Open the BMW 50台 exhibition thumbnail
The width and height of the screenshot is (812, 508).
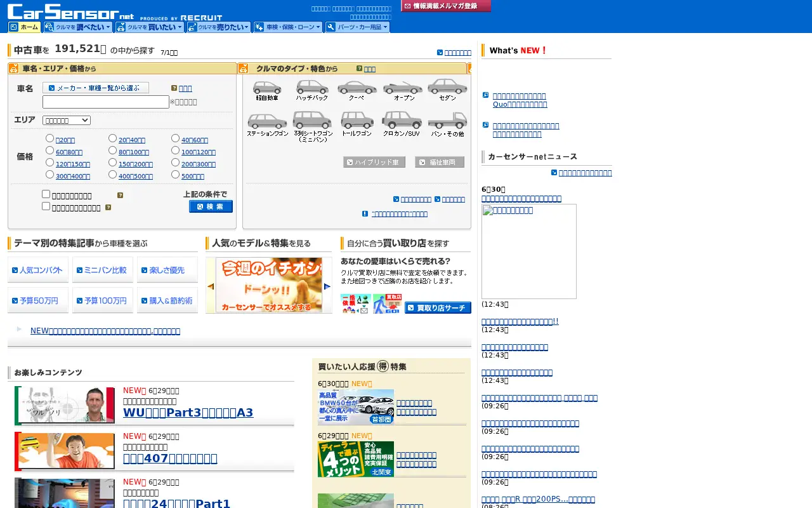(356, 407)
